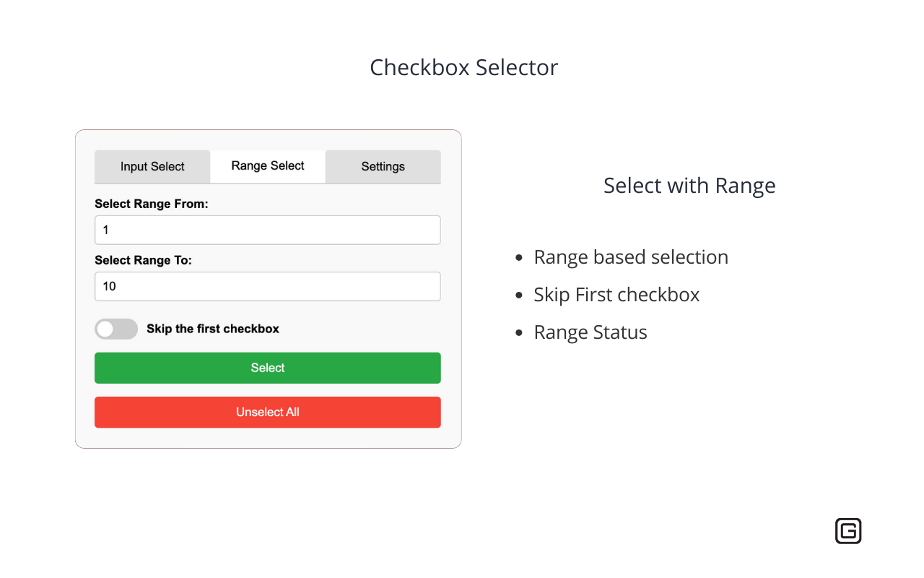The width and height of the screenshot is (924, 578).
Task: Click the green Select button
Action: tap(267, 368)
